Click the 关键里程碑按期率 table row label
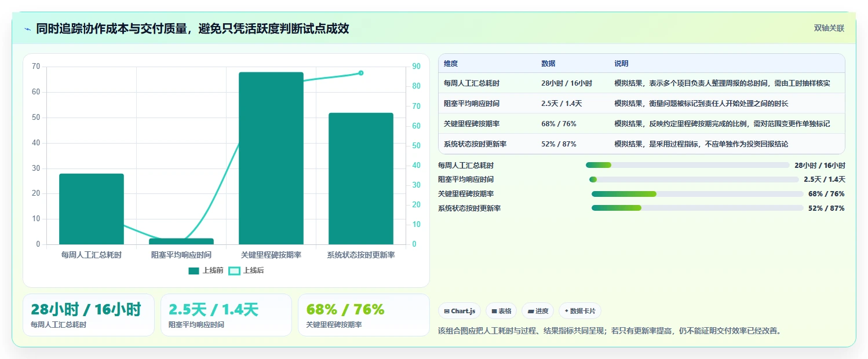 pyautogui.click(x=472, y=124)
